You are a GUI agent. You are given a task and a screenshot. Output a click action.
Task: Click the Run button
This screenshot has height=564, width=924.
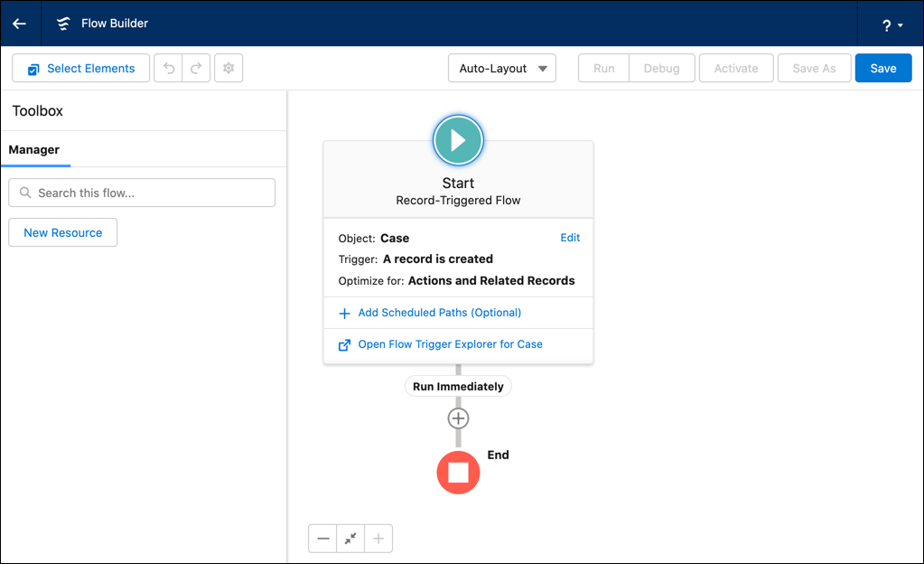coord(604,69)
